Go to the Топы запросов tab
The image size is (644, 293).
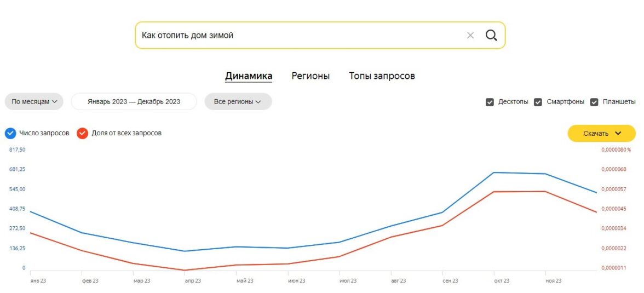(382, 76)
